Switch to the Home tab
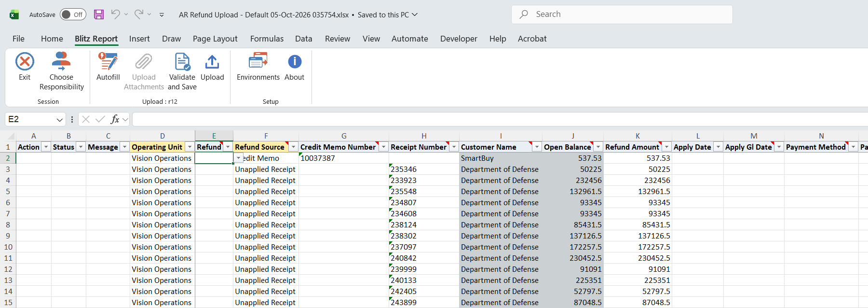The width and height of the screenshot is (868, 308). pyautogui.click(x=52, y=39)
